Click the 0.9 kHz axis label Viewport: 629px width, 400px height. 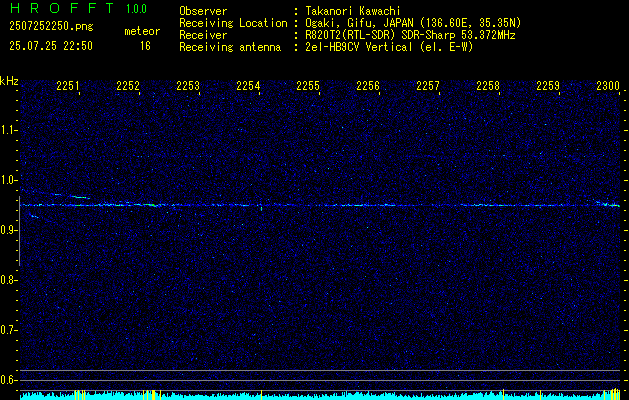(8, 231)
